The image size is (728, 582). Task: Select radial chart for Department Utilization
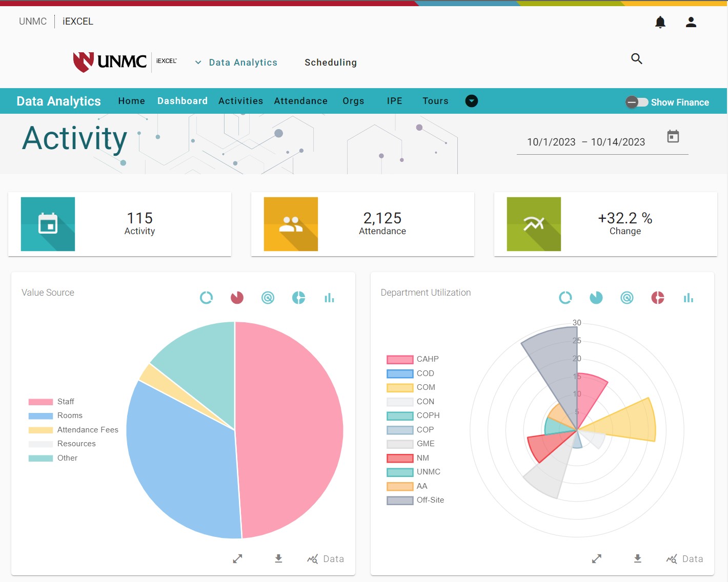[x=626, y=298]
